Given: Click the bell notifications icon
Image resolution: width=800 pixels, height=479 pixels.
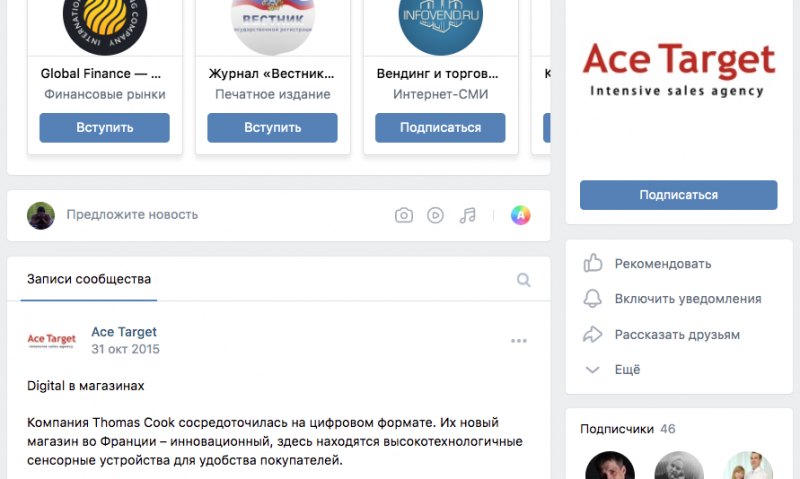Looking at the screenshot, I should 592,298.
